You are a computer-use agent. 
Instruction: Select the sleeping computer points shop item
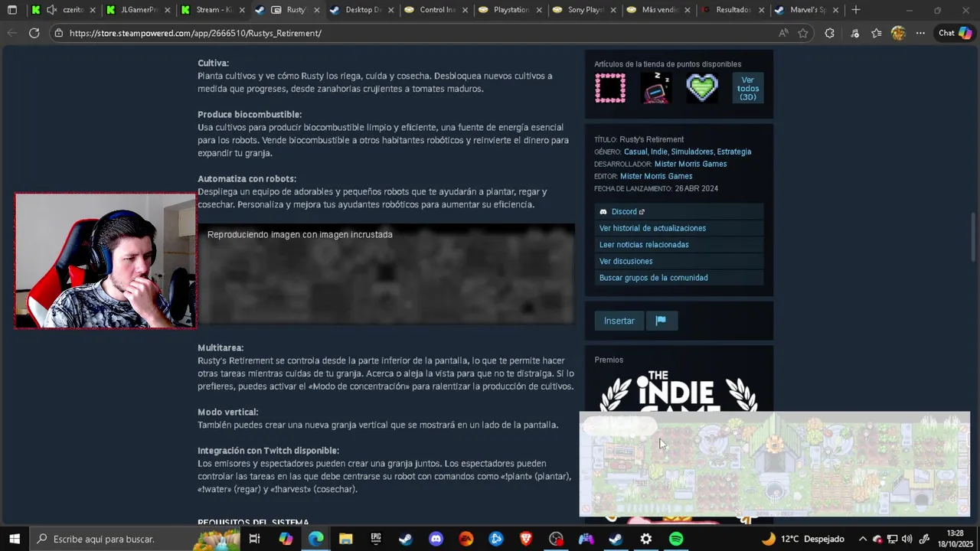point(656,88)
